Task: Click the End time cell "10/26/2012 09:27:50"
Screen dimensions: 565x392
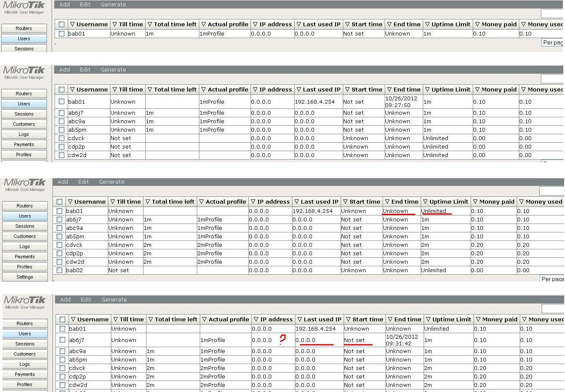Action: pyautogui.click(x=401, y=102)
